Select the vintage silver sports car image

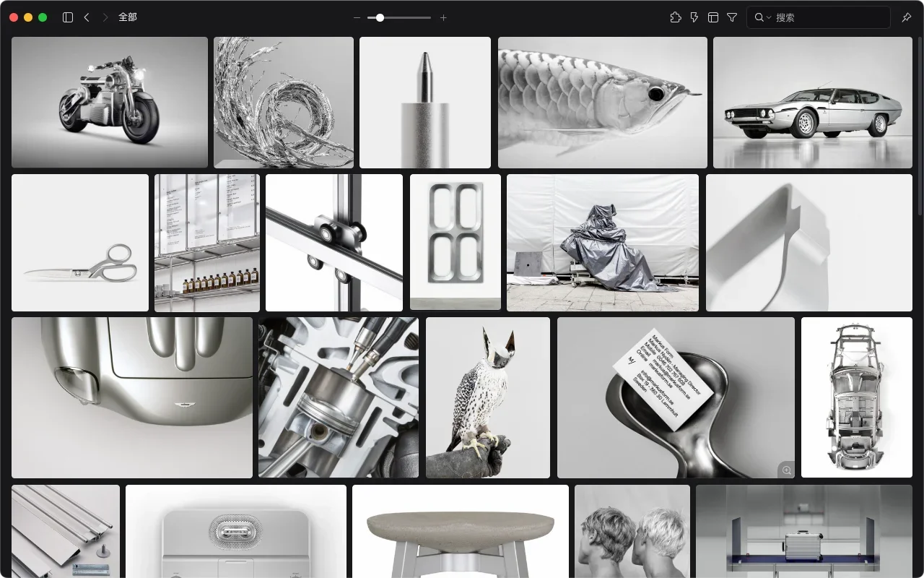pos(812,103)
